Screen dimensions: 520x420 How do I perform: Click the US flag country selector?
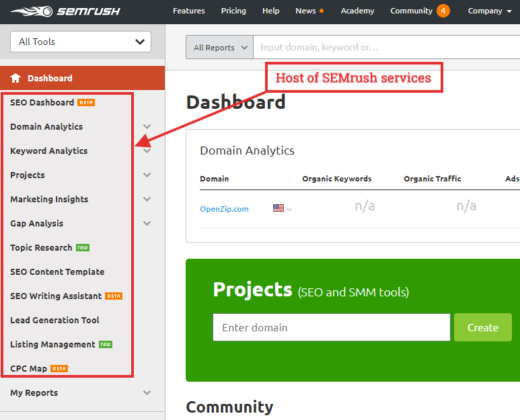tap(278, 208)
